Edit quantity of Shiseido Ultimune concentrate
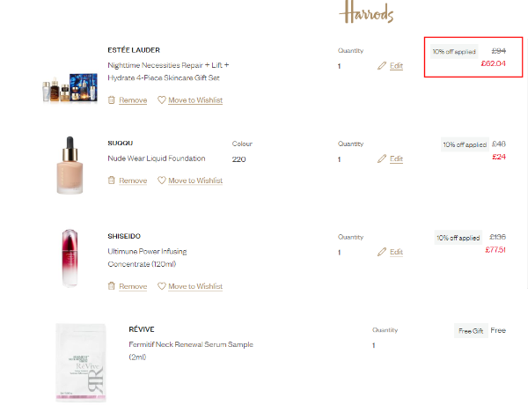 click(x=396, y=252)
